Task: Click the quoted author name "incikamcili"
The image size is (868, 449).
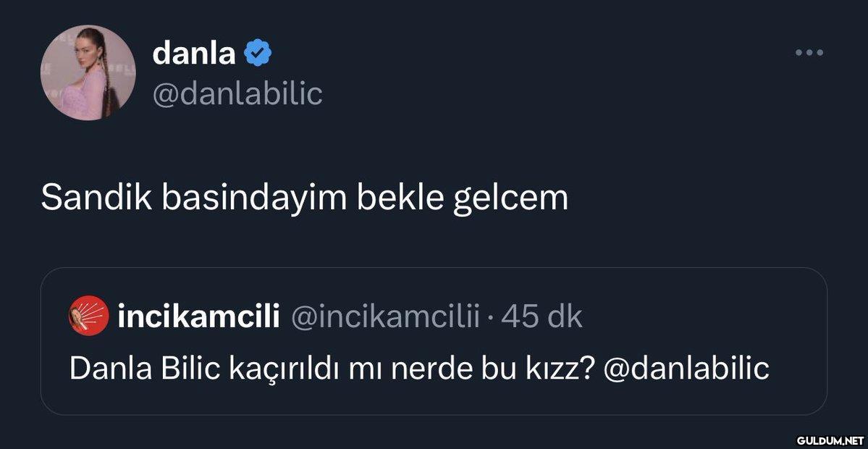Action: click(x=198, y=316)
